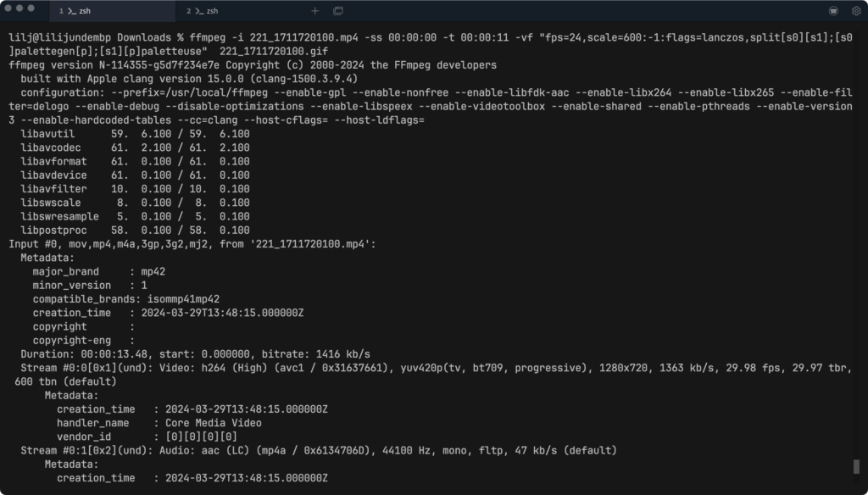Click the Input #0 file line
868x495 pixels.
point(192,244)
